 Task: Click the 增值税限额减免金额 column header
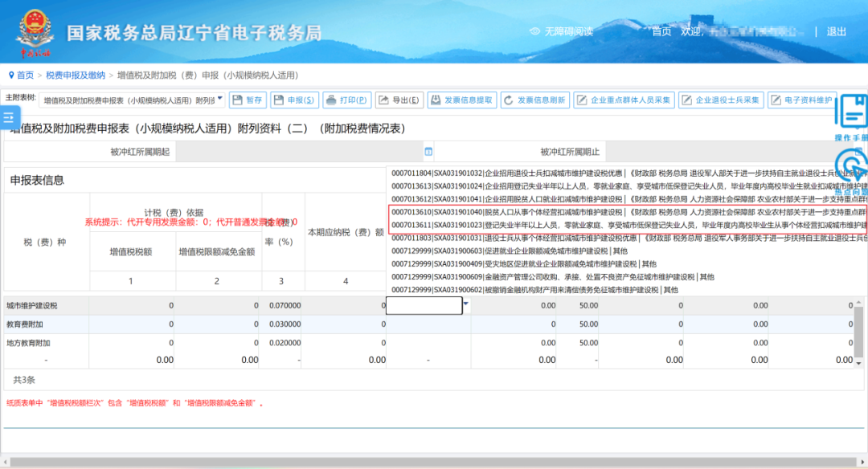coord(217,251)
